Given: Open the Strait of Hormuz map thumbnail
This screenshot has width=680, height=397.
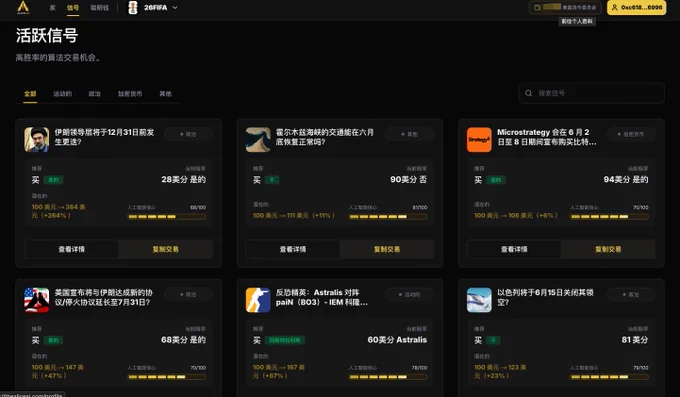Looking at the screenshot, I should click(258, 140).
